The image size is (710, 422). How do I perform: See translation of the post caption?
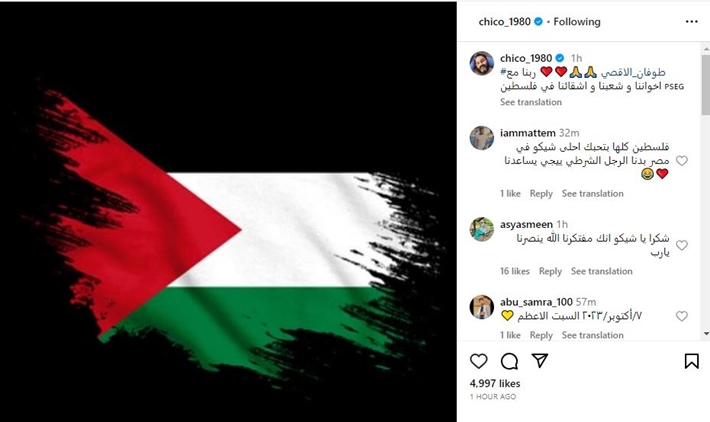(x=531, y=102)
